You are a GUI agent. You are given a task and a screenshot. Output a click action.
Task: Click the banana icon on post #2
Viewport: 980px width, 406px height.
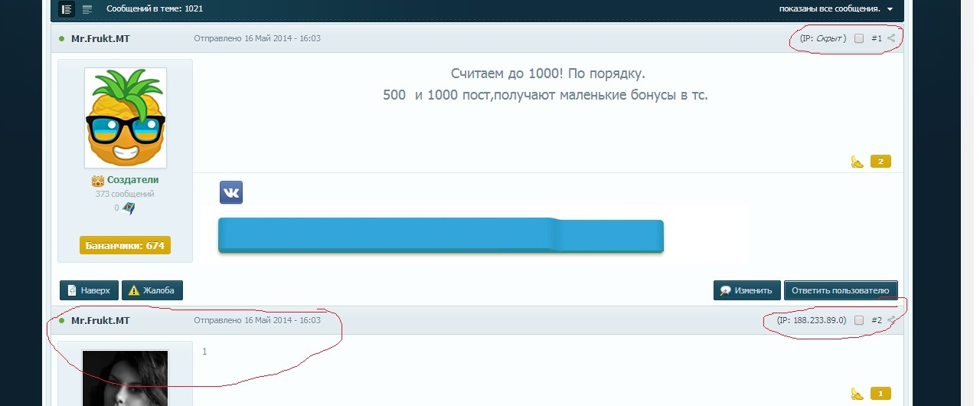pos(857,394)
